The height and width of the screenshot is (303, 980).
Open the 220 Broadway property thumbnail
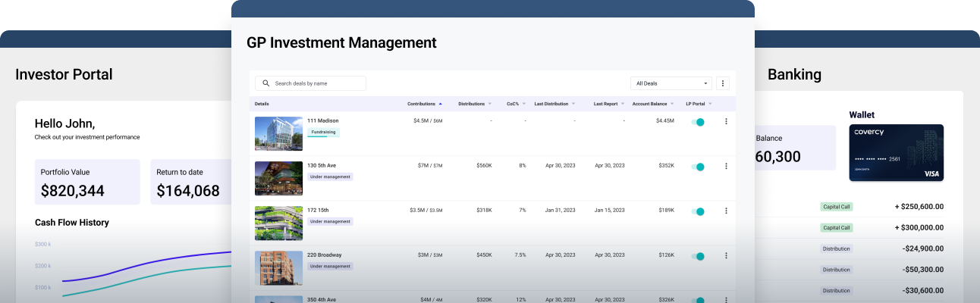tap(278, 267)
